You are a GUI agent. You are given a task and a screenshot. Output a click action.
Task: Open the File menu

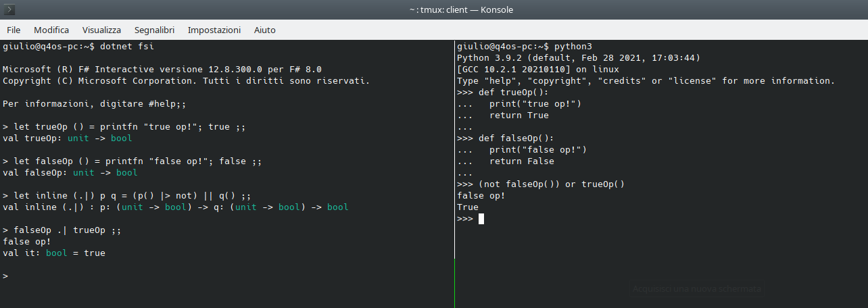(14, 30)
